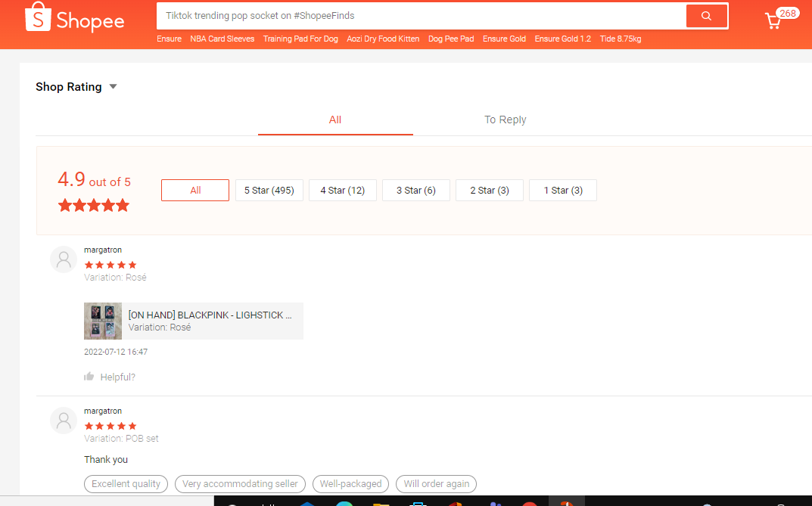
Task: Filter by 4 Star (12) reviews
Action: pos(343,191)
